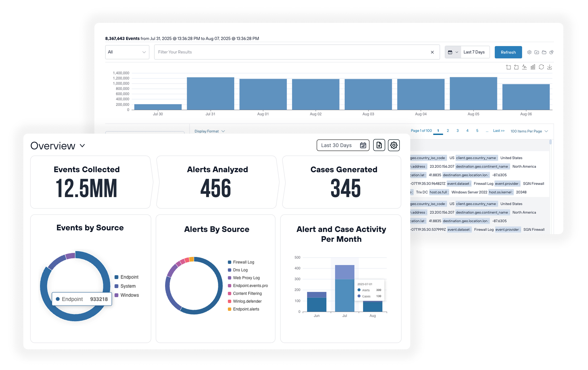Download the histogram chart image
The height and width of the screenshot is (370, 588).
click(x=549, y=67)
